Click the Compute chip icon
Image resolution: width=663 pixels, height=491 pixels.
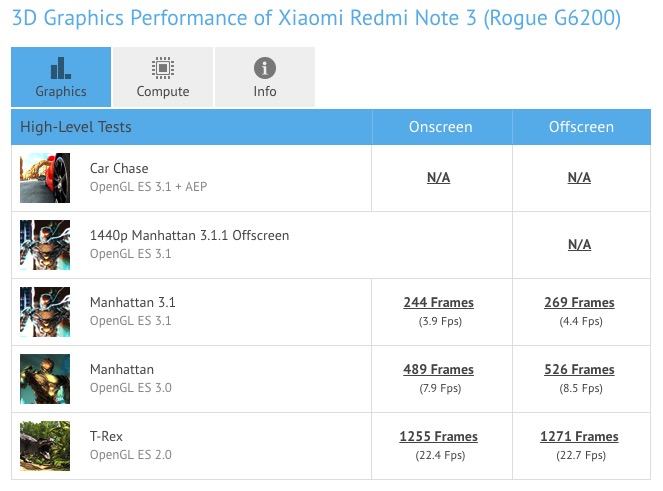click(162, 68)
